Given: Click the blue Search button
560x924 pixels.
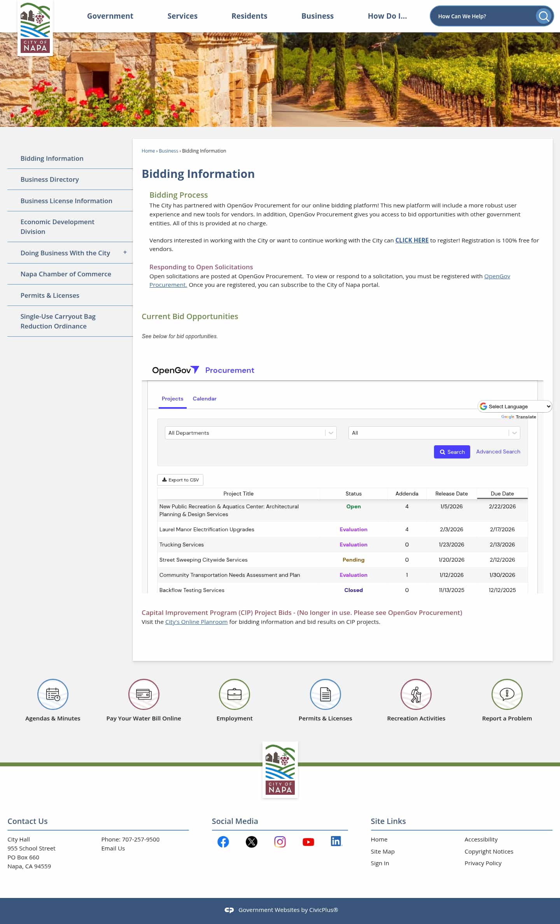Looking at the screenshot, I should 452,452.
